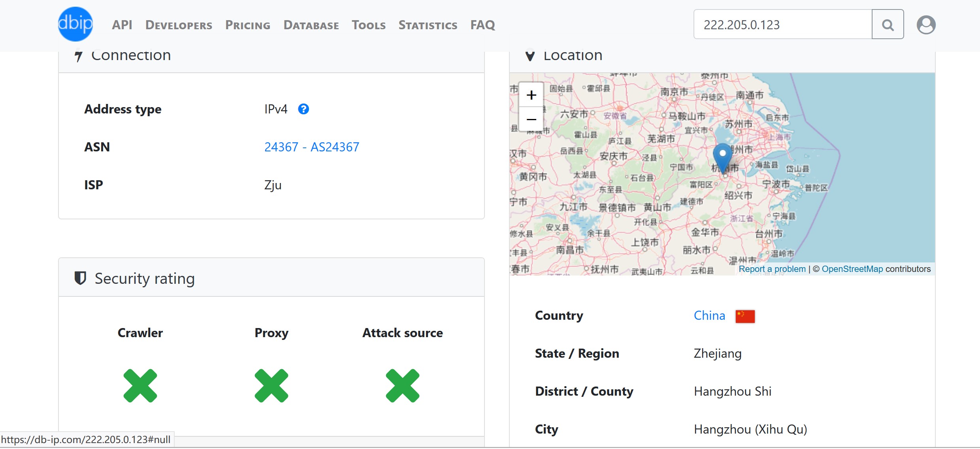Zoom in the map with plus

531,95
